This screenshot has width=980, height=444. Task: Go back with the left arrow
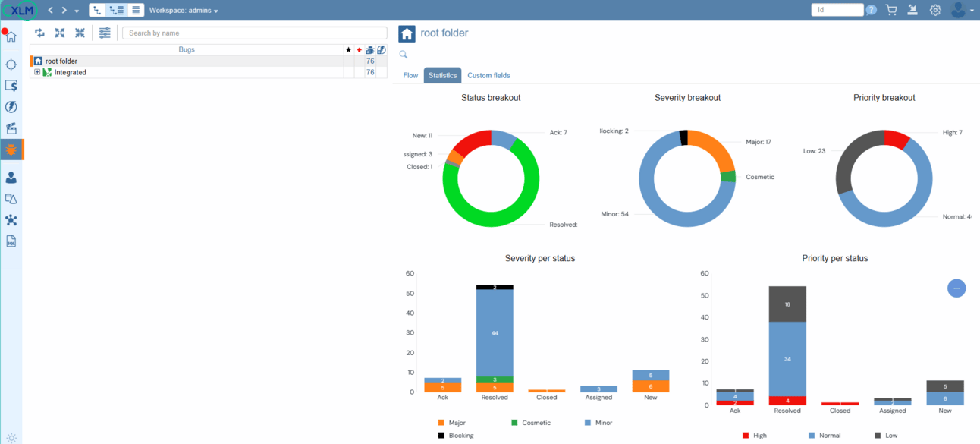[51, 11]
